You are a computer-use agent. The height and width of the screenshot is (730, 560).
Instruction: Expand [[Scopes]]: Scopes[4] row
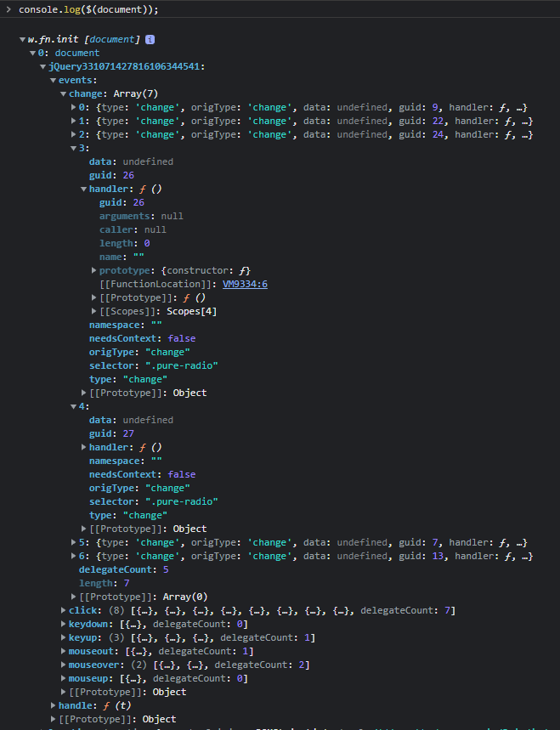click(x=94, y=311)
